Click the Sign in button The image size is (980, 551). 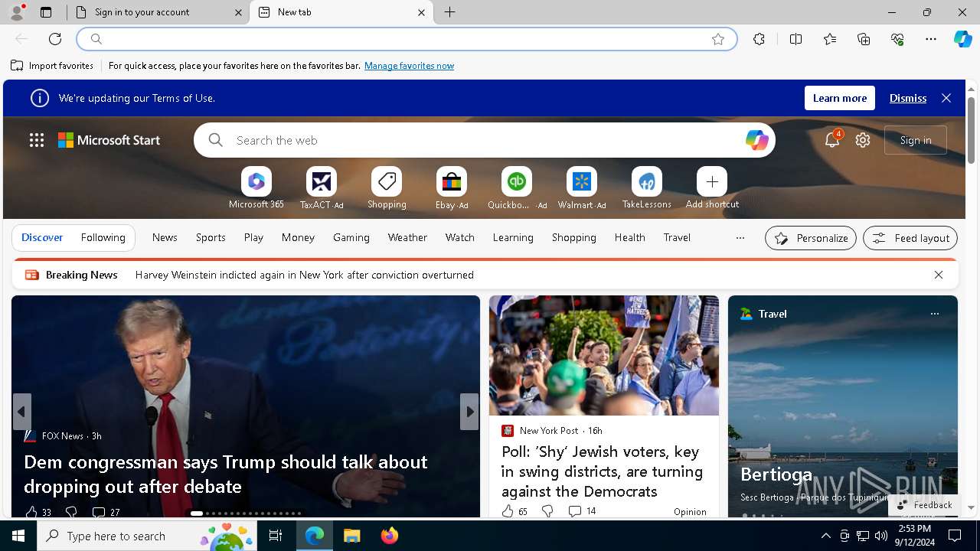point(916,140)
